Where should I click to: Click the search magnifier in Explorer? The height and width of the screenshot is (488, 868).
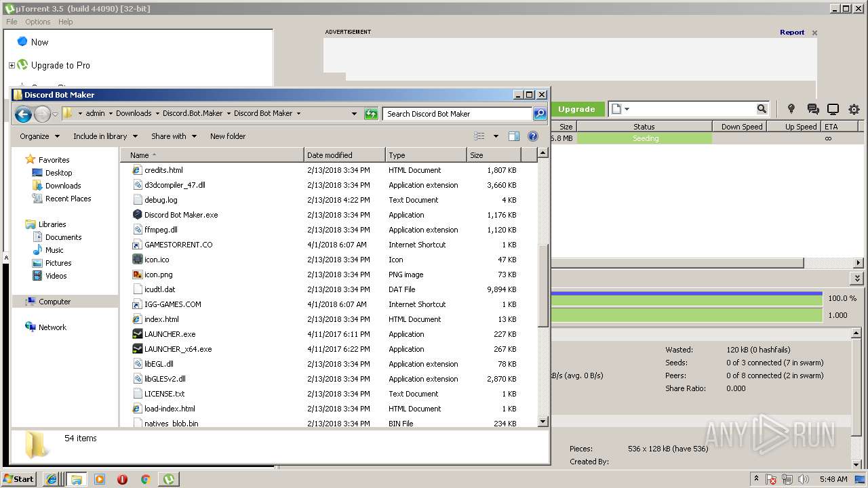(x=540, y=114)
